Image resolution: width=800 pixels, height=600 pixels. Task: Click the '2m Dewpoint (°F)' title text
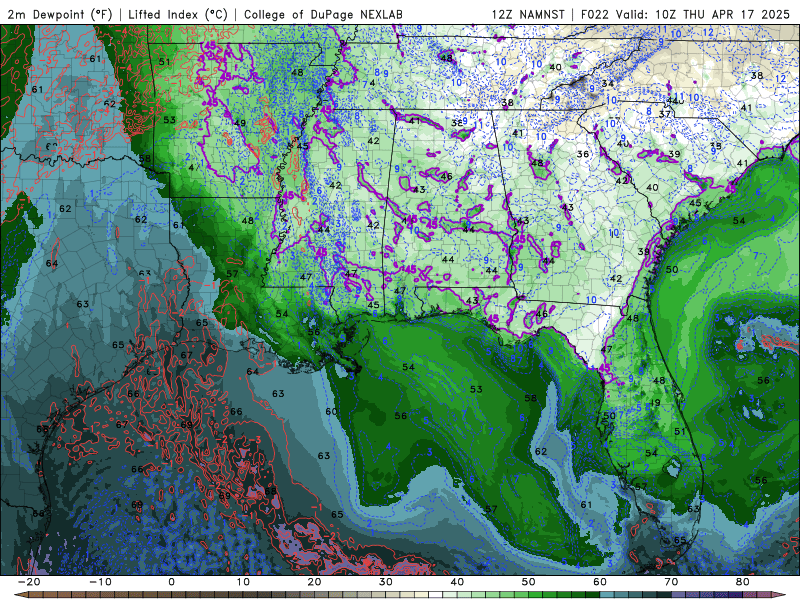click(x=60, y=14)
